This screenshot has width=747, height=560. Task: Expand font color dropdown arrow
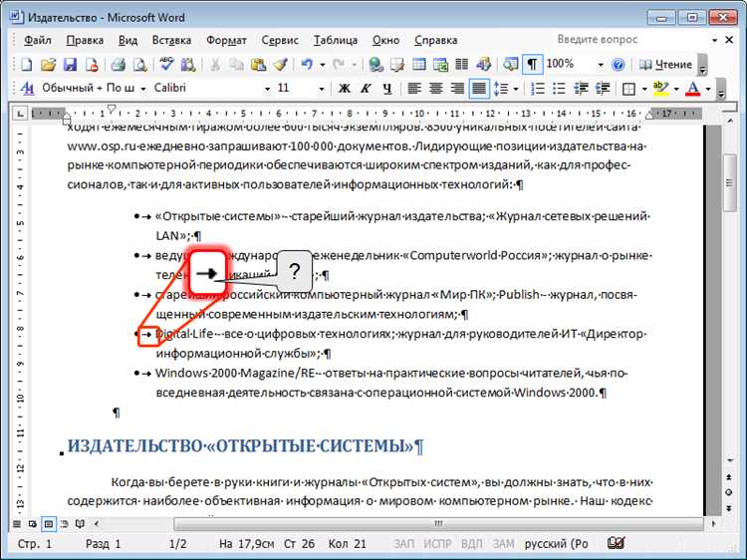point(708,89)
